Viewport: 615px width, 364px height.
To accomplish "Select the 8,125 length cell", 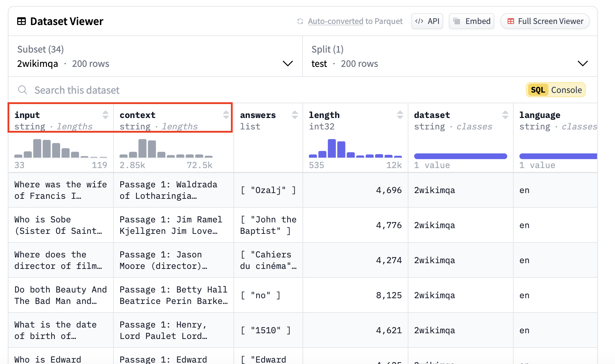I will point(355,295).
